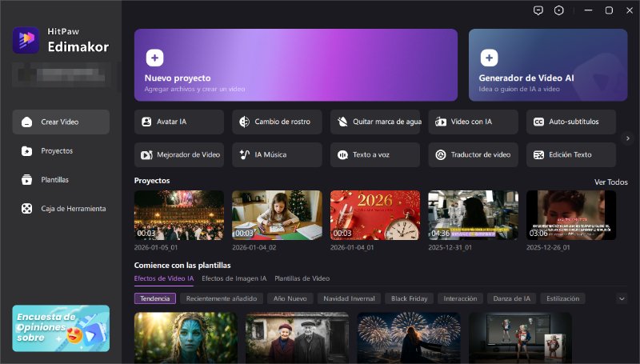Launch the Cambio de rostro tool
The width and height of the screenshot is (640, 364).
(277, 122)
